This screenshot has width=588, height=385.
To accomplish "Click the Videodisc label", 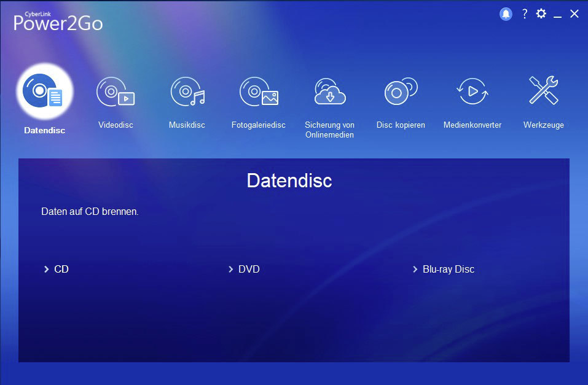I will click(x=116, y=125).
